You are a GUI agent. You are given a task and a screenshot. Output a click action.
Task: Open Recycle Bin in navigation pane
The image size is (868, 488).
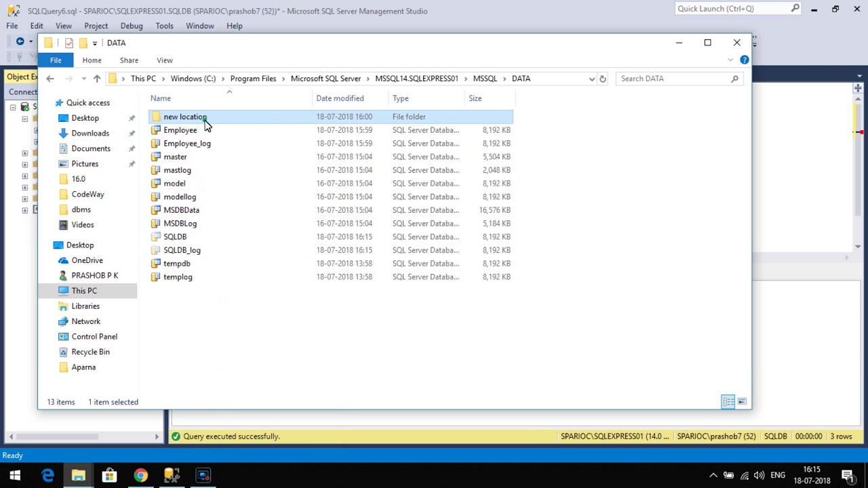(x=90, y=352)
